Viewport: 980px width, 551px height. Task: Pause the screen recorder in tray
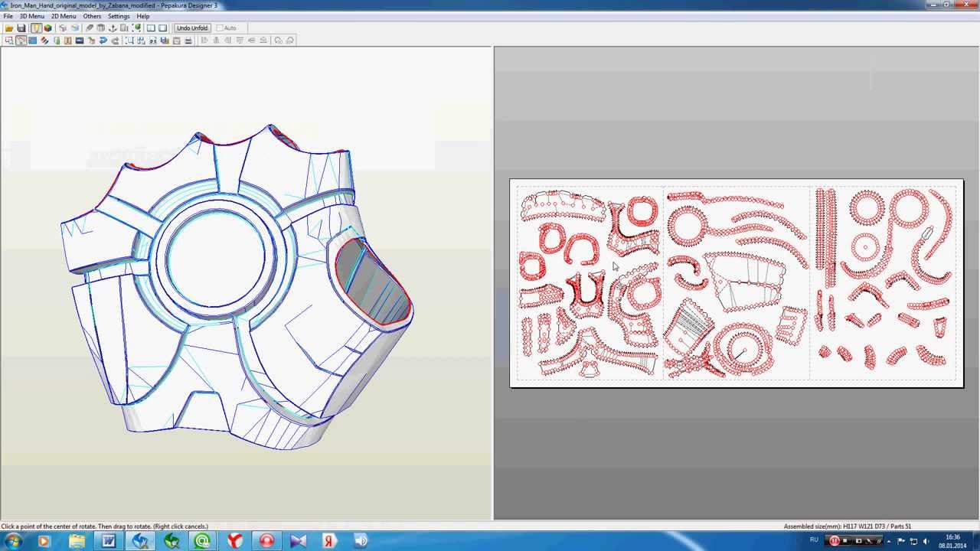[835, 541]
